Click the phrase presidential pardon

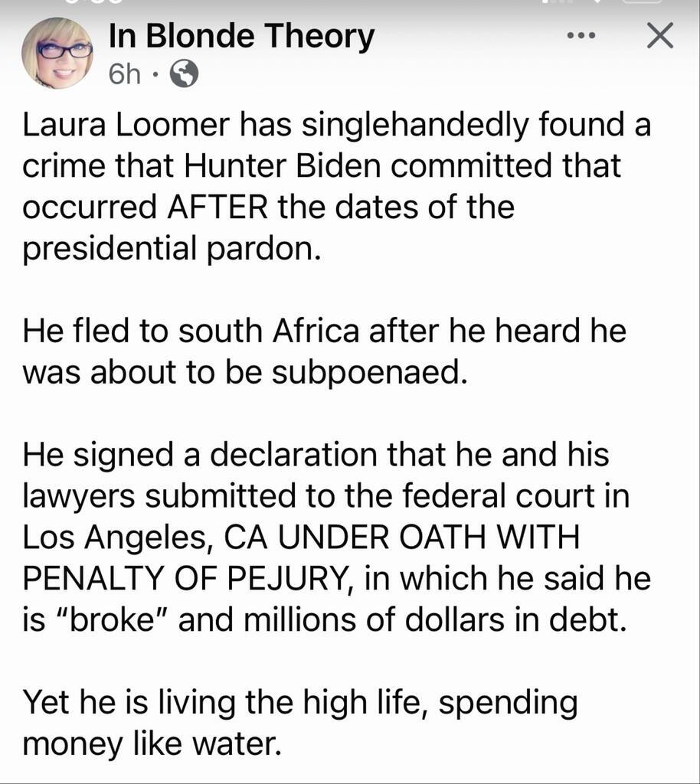(168, 249)
